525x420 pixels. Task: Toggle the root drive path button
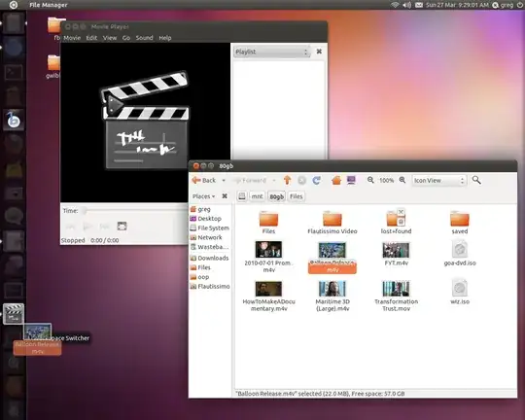click(242, 196)
